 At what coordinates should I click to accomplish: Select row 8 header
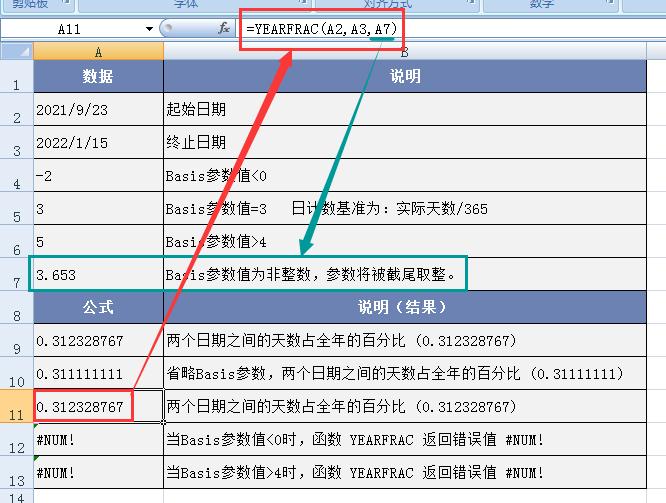click(x=17, y=308)
